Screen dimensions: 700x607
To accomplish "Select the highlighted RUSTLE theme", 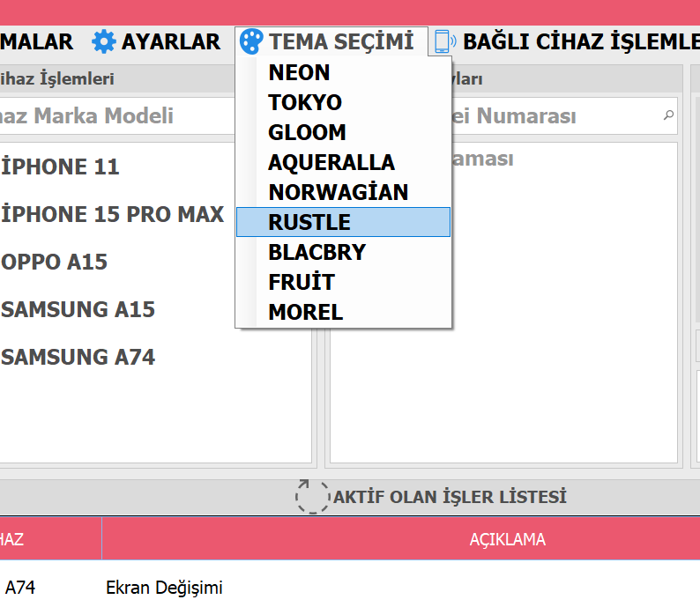I will tap(310, 222).
